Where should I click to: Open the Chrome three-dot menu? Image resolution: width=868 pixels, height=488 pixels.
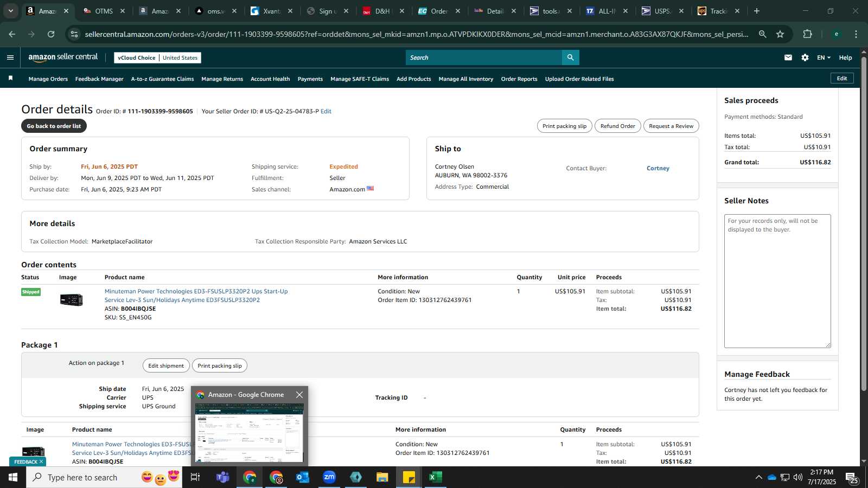tap(856, 34)
